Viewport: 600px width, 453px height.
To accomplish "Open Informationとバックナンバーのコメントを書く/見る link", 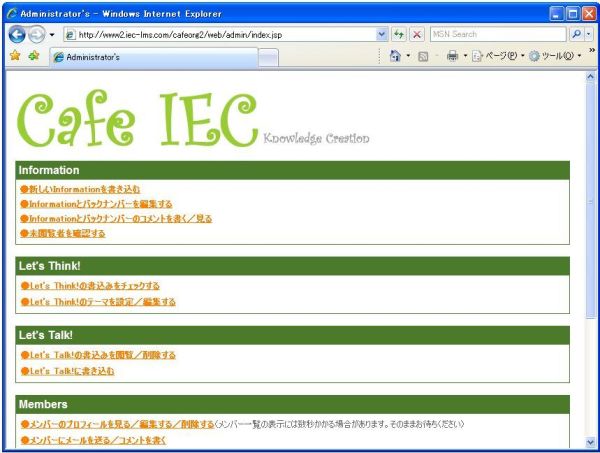I will 116,219.
